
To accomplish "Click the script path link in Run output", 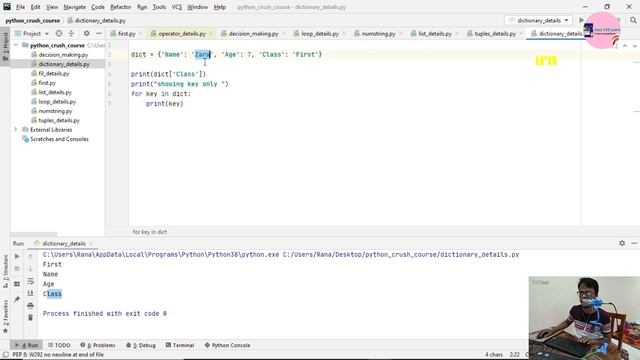I will pos(401,254).
